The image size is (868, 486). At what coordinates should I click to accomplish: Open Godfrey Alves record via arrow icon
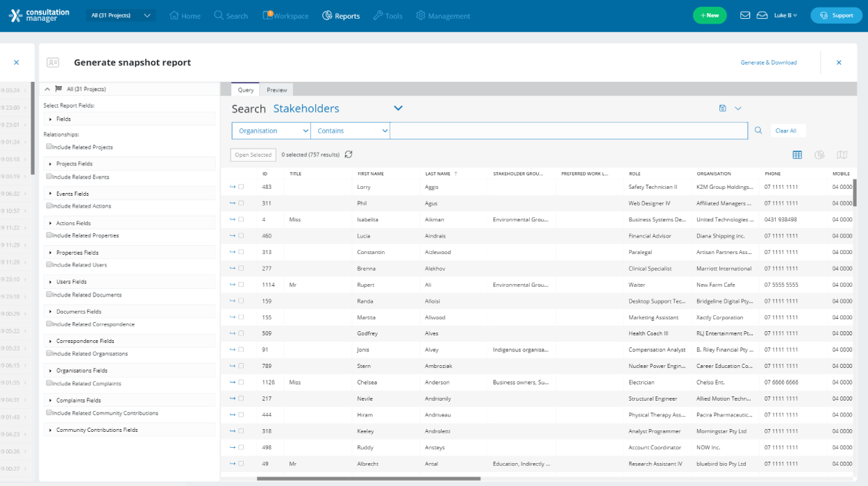(x=233, y=333)
